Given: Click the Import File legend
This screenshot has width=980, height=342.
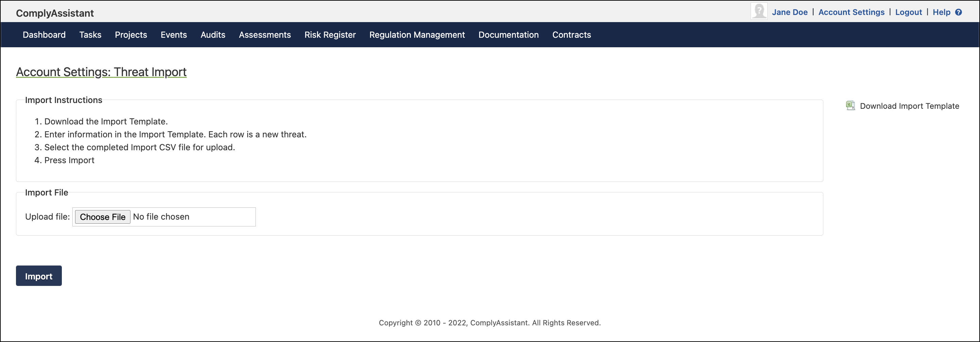Looking at the screenshot, I should (47, 192).
